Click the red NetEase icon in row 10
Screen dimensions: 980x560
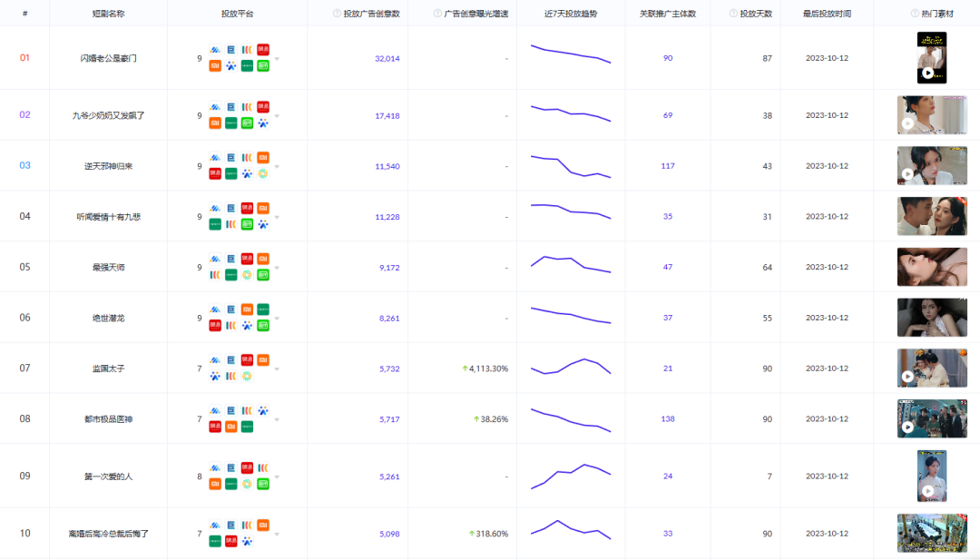pyautogui.click(x=231, y=541)
